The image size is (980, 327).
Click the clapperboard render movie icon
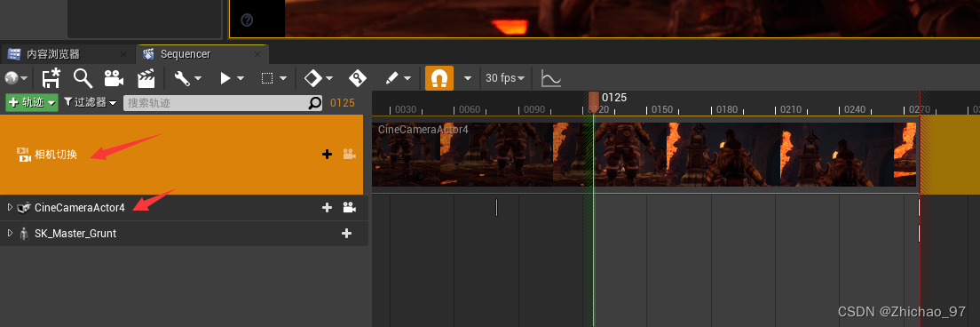(x=146, y=78)
